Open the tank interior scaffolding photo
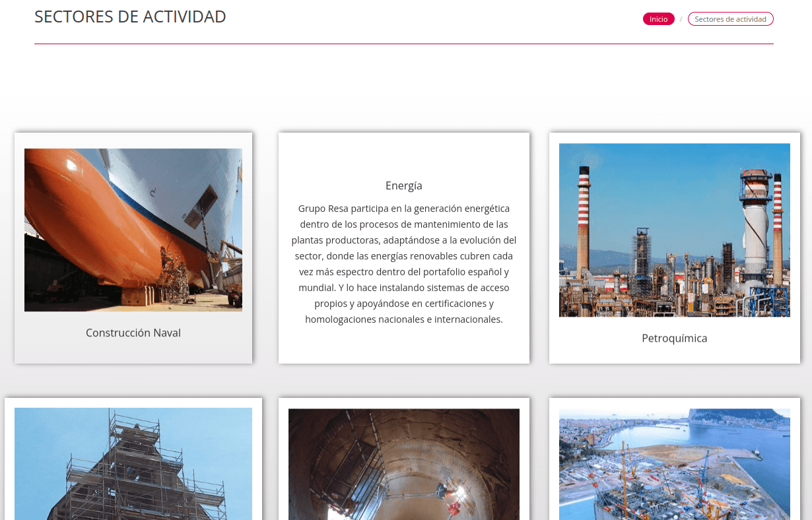Viewport: 812px width, 520px height. 404,464
